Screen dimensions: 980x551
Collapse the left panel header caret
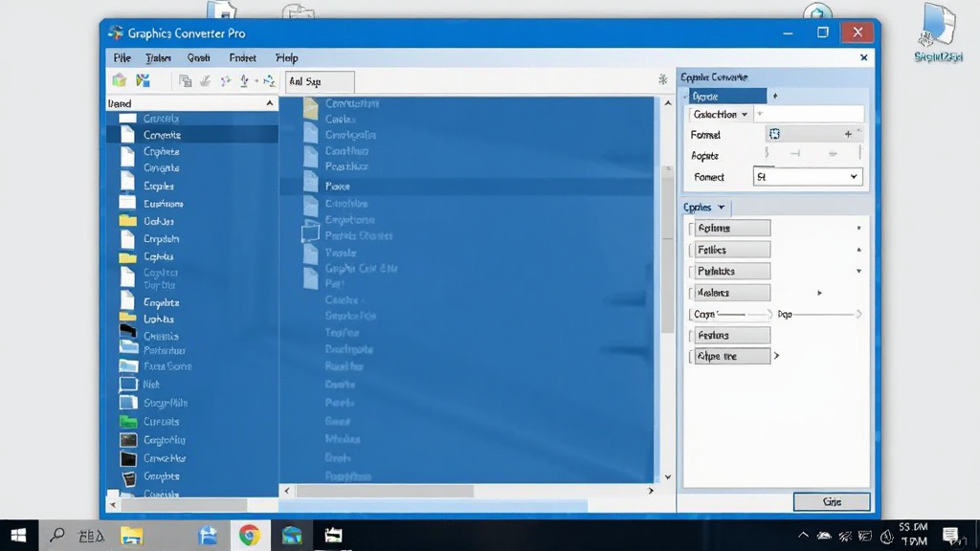269,103
